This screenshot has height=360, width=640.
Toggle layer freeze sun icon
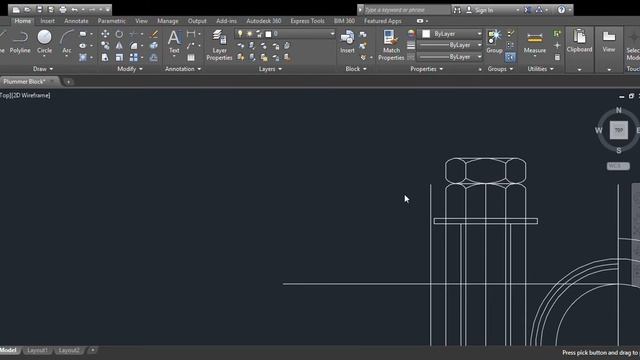(249, 33)
